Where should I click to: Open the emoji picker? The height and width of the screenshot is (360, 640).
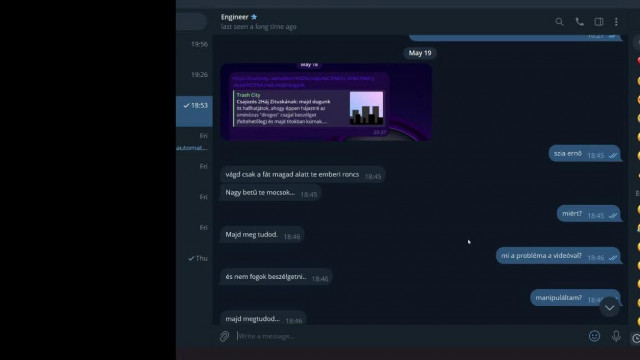tap(594, 336)
